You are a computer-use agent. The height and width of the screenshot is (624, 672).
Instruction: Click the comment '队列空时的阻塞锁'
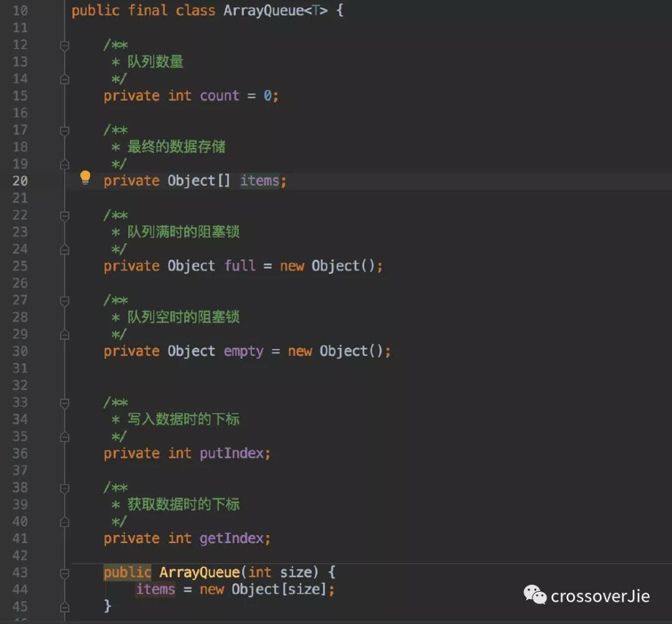pos(184,317)
